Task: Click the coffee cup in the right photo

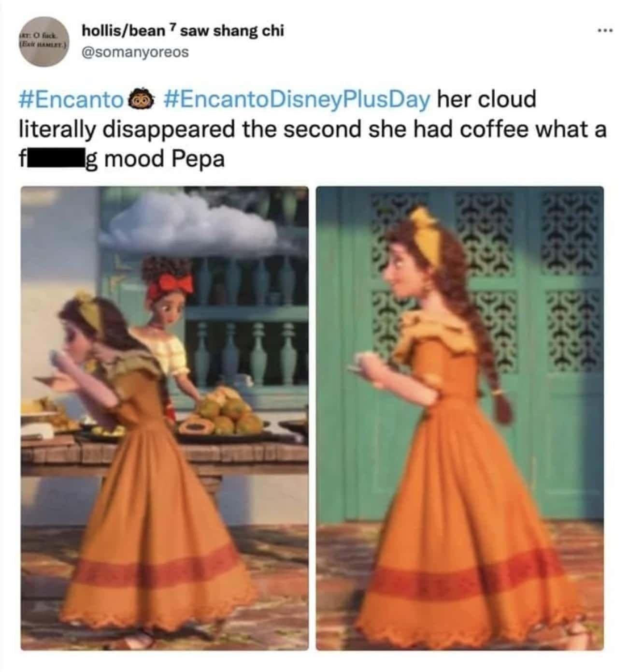Action: (362, 360)
